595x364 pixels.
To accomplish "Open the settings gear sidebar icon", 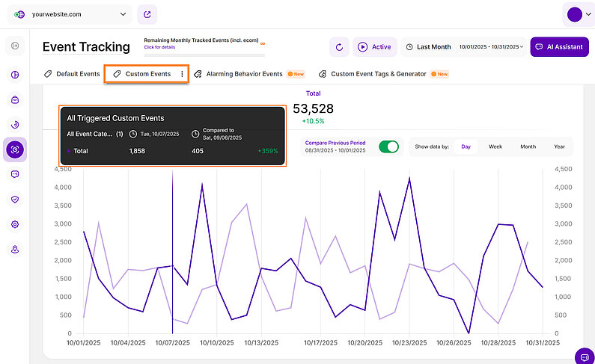I will tap(15, 224).
